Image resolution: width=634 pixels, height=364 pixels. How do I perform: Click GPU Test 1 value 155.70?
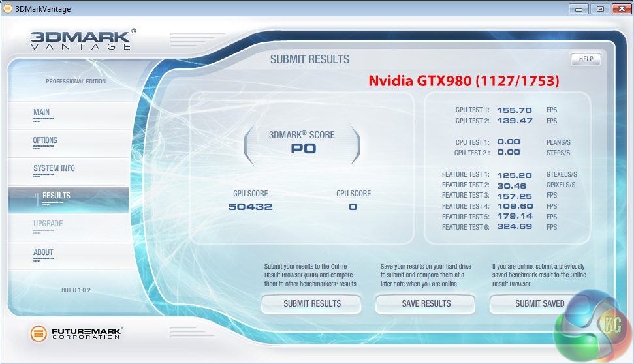coord(515,110)
